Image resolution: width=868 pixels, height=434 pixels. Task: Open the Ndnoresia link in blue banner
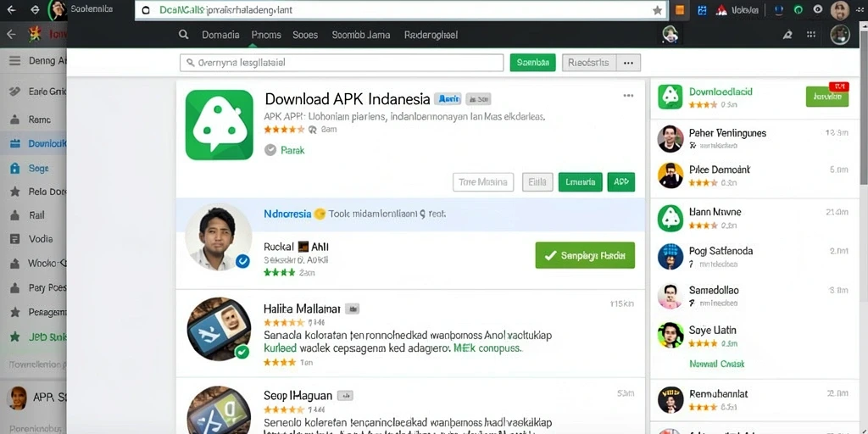pos(287,214)
